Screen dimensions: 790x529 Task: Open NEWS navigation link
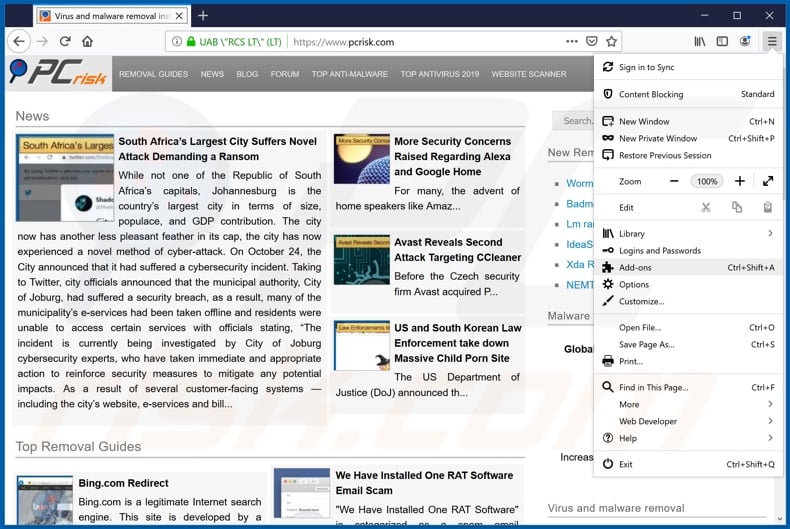tap(212, 74)
